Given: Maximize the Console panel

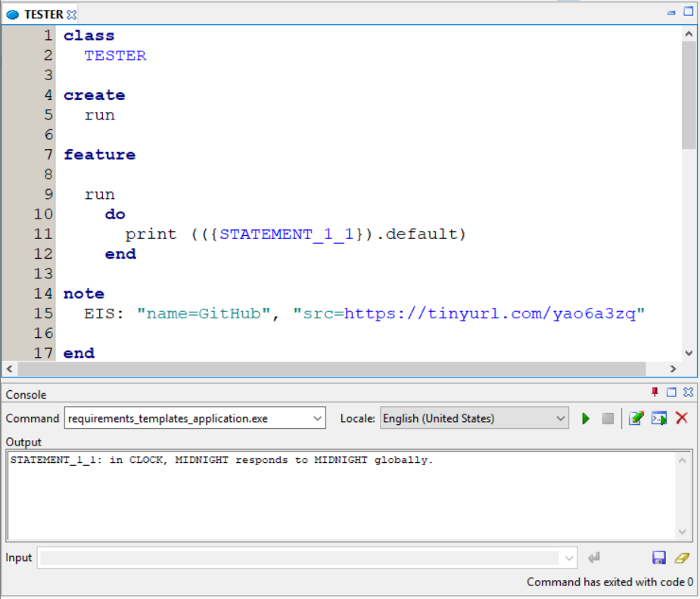Looking at the screenshot, I should click(671, 393).
